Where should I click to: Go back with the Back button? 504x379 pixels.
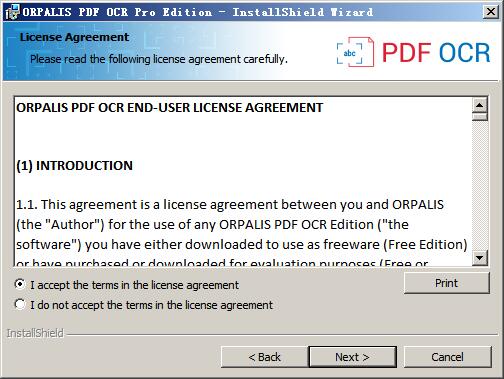[x=264, y=357]
